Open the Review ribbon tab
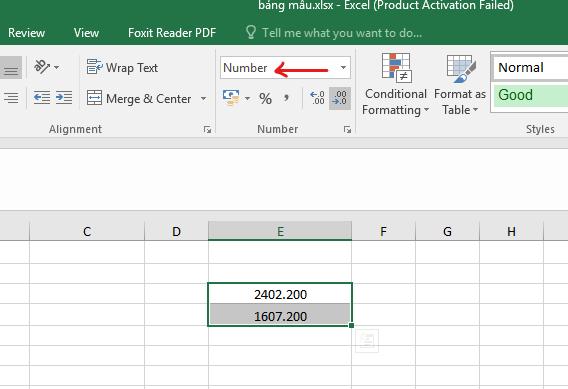This screenshot has height=389, width=568. coord(26,33)
